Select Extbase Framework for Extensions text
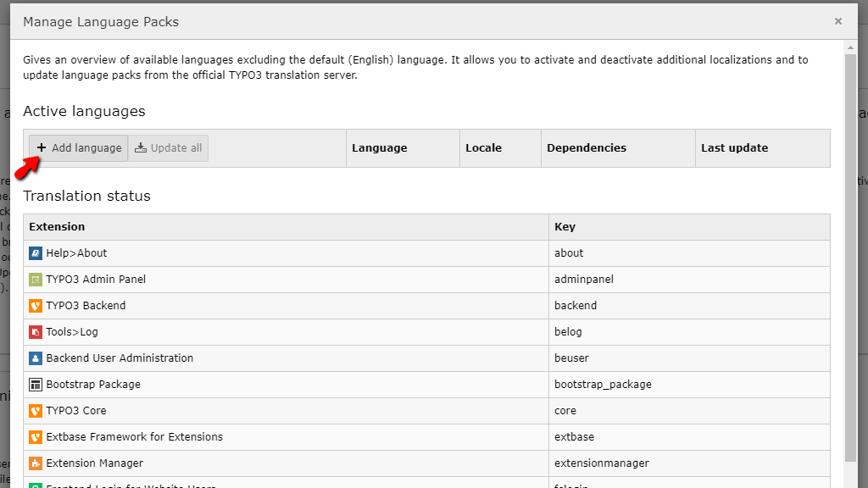This screenshot has width=868, height=488. pos(135,437)
